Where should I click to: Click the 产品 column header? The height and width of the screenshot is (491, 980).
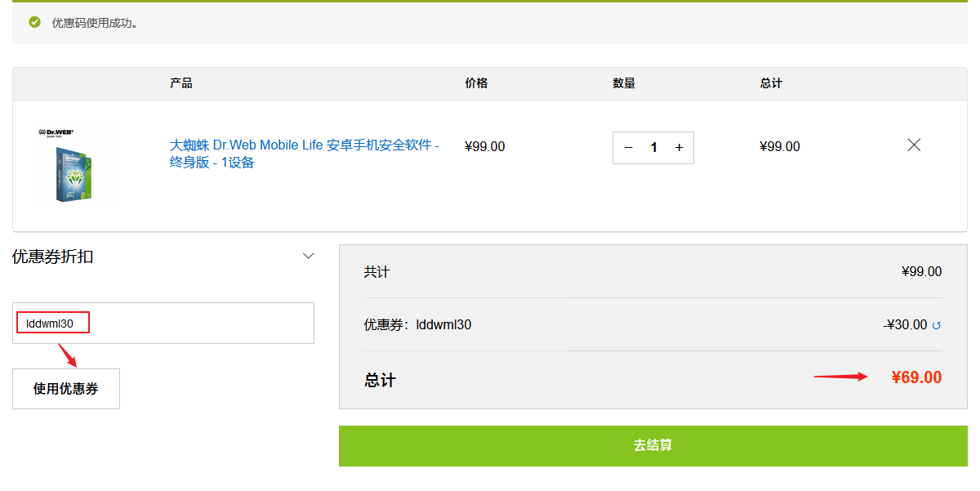(x=181, y=83)
